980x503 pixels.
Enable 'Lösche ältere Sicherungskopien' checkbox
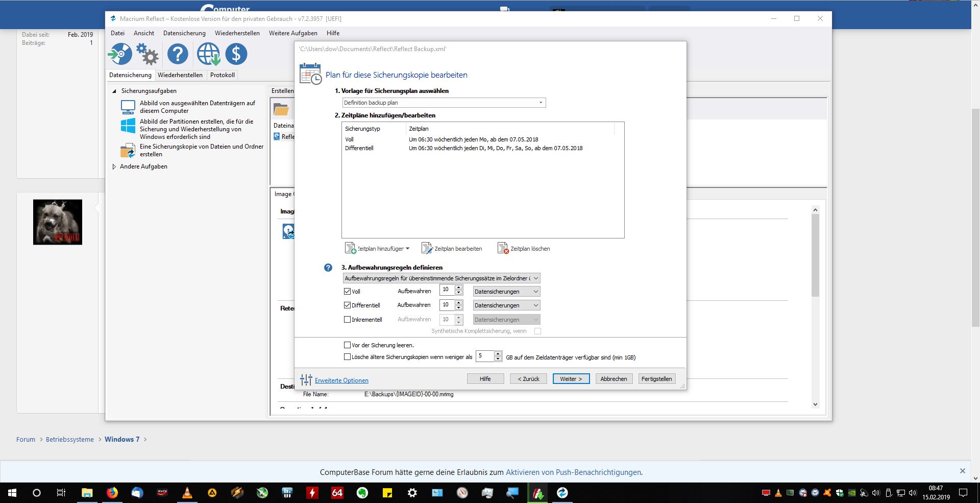347,357
